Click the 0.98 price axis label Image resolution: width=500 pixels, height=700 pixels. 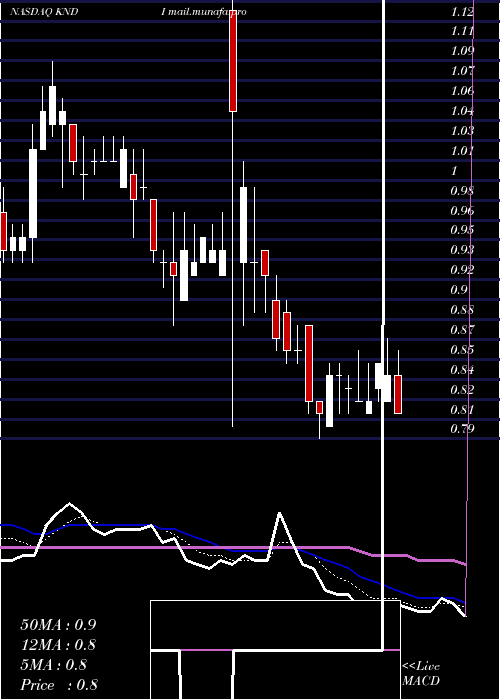click(462, 191)
